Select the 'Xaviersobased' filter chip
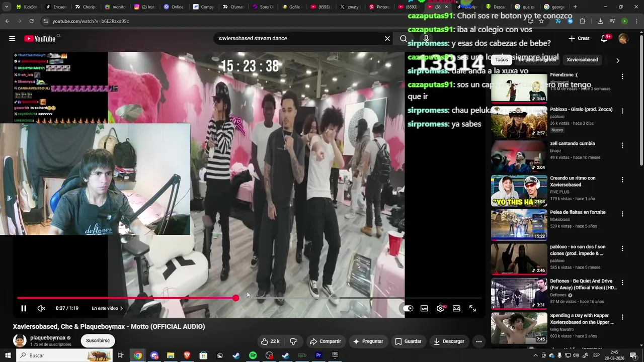The image size is (644, 362). (x=582, y=59)
